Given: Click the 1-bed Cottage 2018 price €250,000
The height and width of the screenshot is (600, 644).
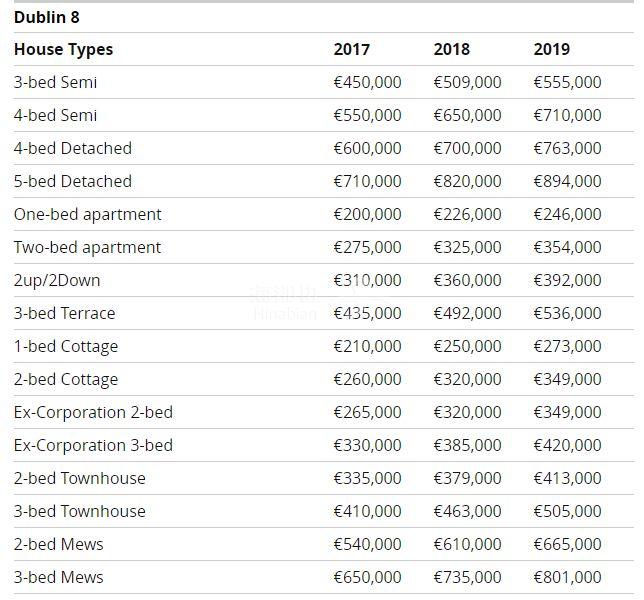Looking at the screenshot, I should click(x=467, y=346).
